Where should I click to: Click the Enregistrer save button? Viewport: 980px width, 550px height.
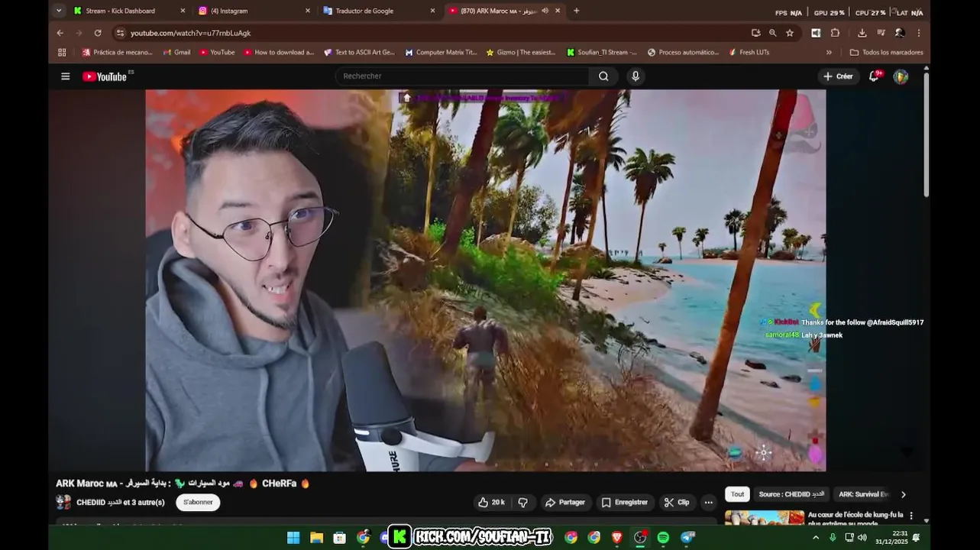(x=625, y=503)
